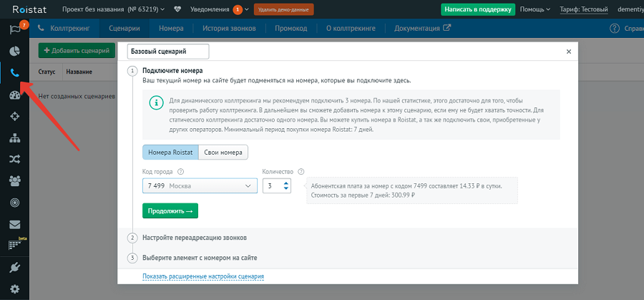Open the project selector dropdown № 63219
Image resolution: width=644 pixels, height=300 pixels.
113,9
